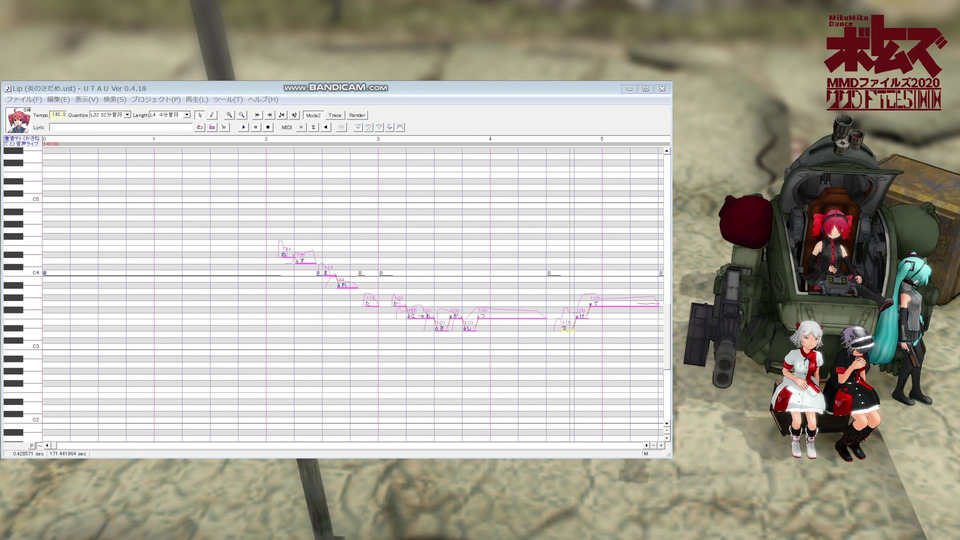Click the jump-to-start navigation icon
Viewport: 960px width, 540px height.
pos(257,115)
